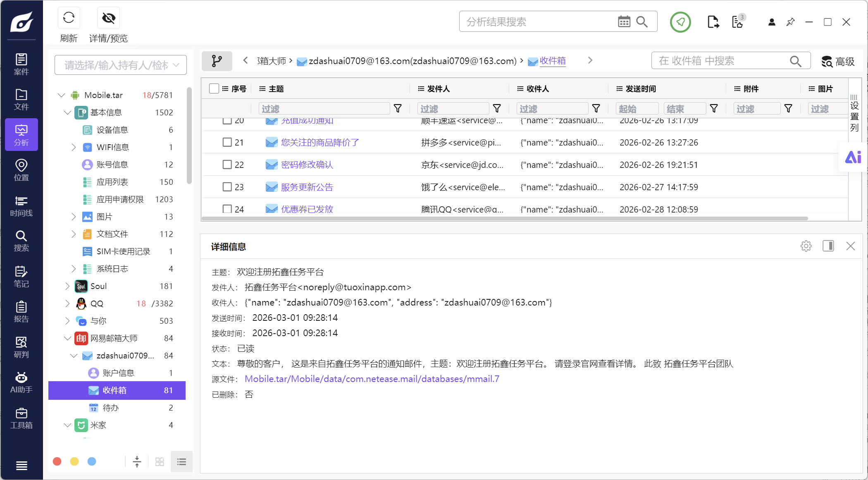The height and width of the screenshot is (480, 868).
Task: Open the task list icon with badge 3
Action: [x=738, y=21]
